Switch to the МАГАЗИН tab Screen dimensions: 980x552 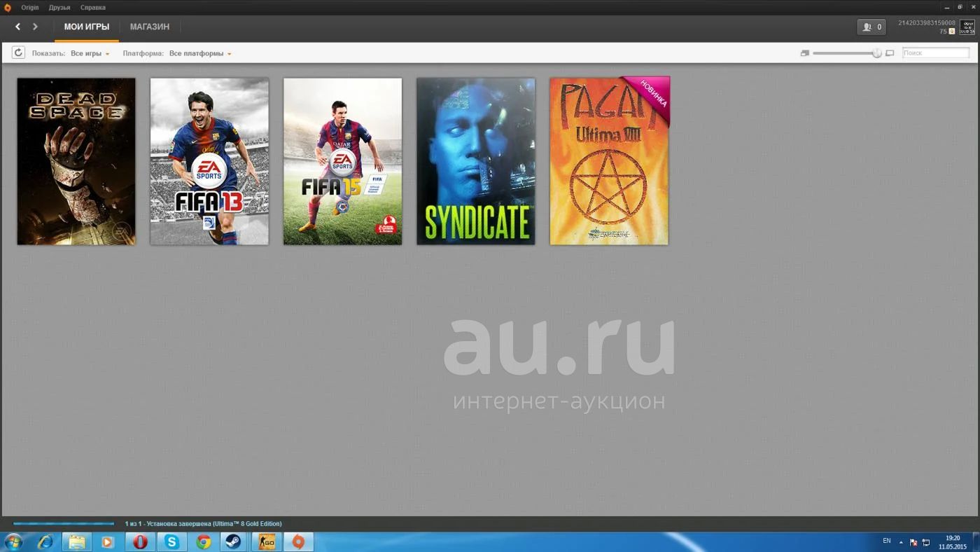pyautogui.click(x=150, y=27)
